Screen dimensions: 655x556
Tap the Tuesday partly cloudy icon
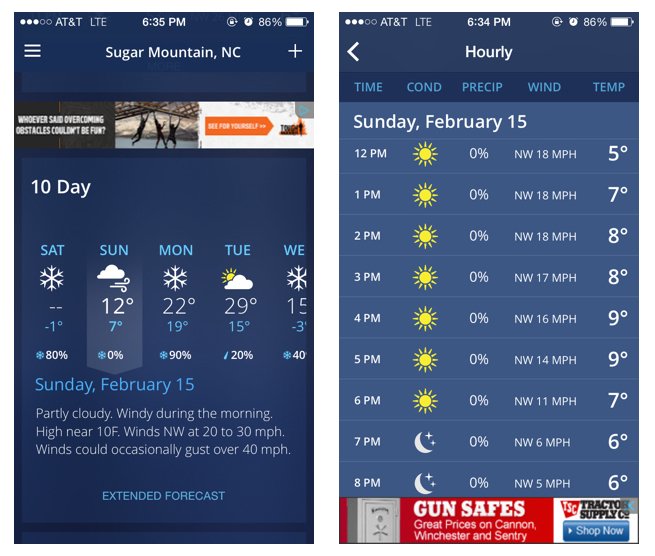click(237, 278)
